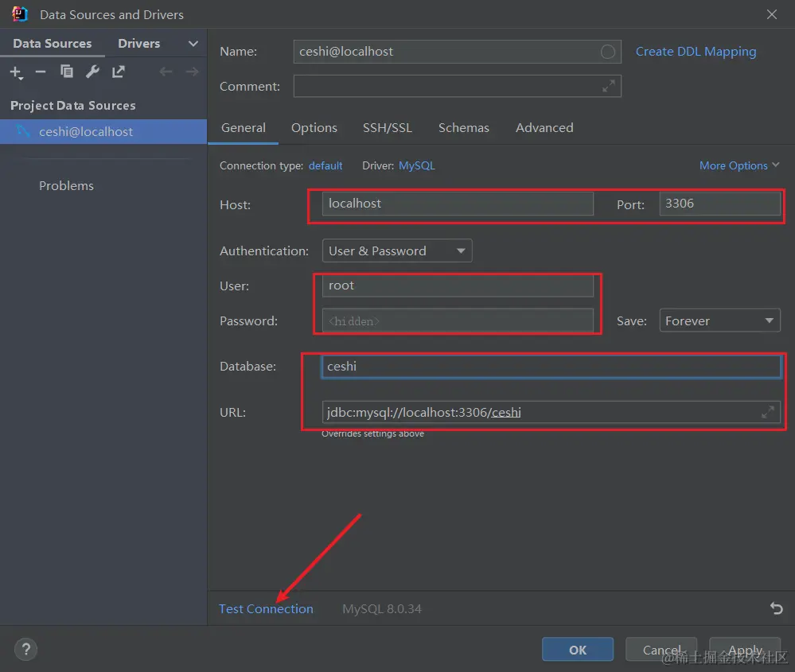Click Test Connection link

click(x=266, y=608)
